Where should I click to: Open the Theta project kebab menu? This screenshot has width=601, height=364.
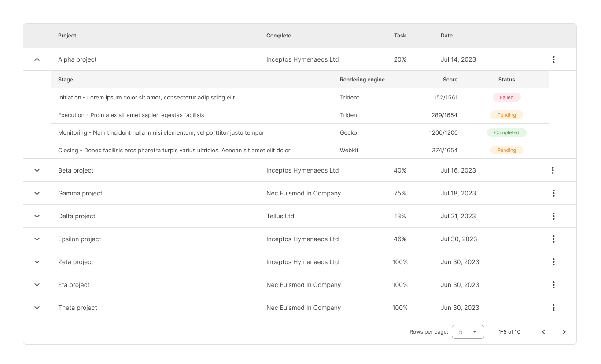(x=553, y=308)
